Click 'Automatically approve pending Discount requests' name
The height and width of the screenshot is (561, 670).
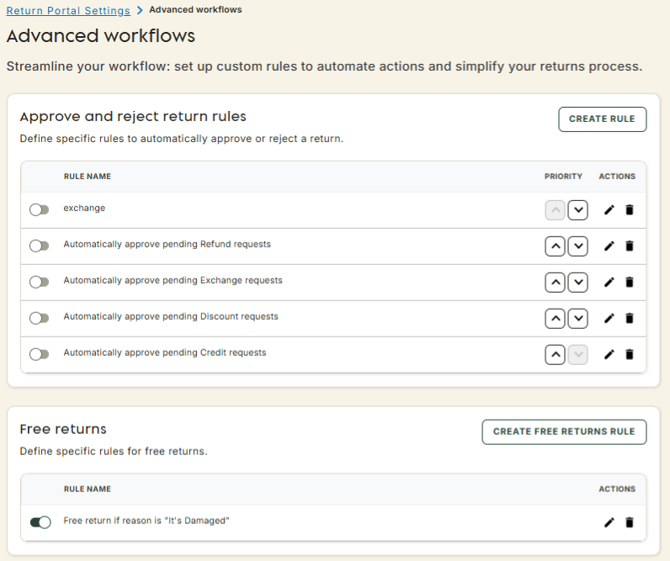pos(171,316)
